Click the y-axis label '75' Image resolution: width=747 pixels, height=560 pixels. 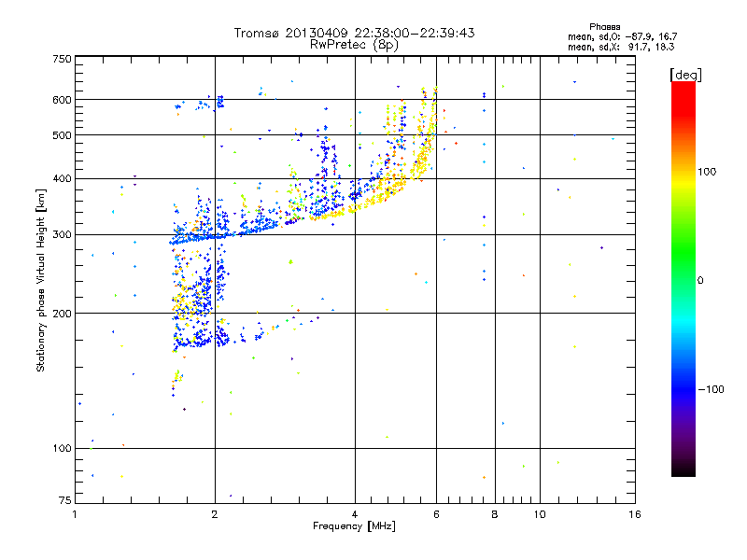[x=65, y=500]
